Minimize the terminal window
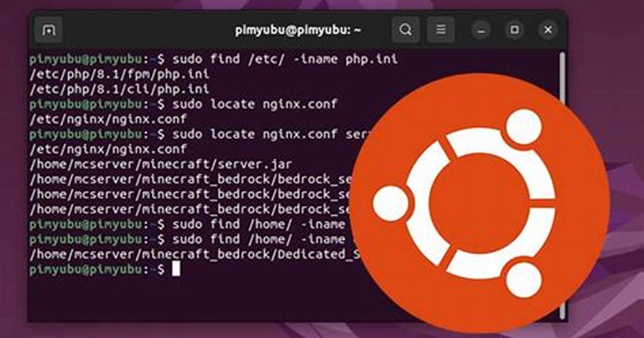Image resolution: width=644 pixels, height=338 pixels. (481, 30)
